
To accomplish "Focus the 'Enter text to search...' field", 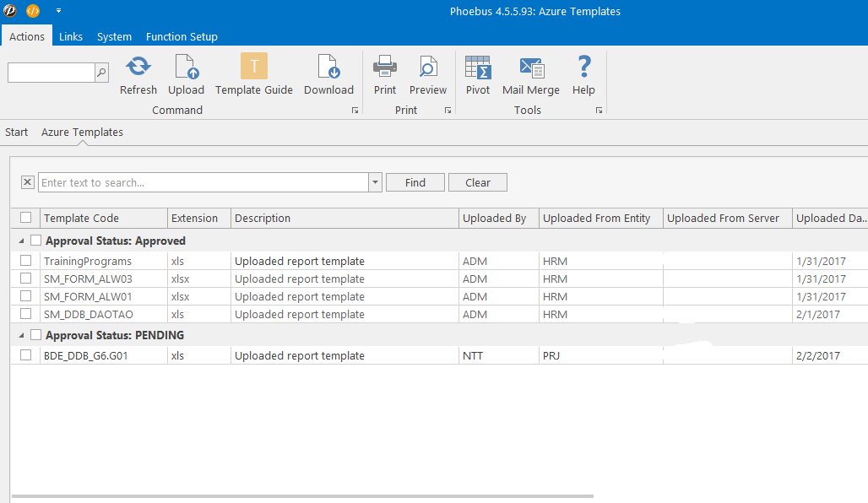I will 203,182.
